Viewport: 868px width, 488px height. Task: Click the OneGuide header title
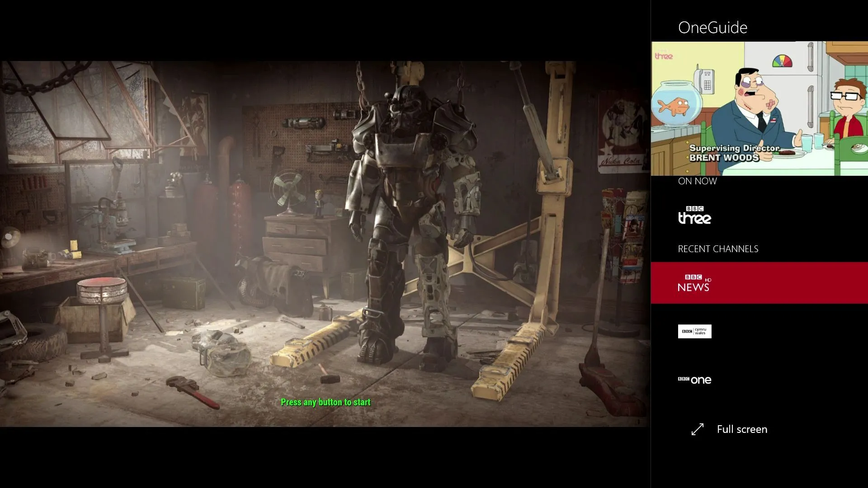pos(712,28)
